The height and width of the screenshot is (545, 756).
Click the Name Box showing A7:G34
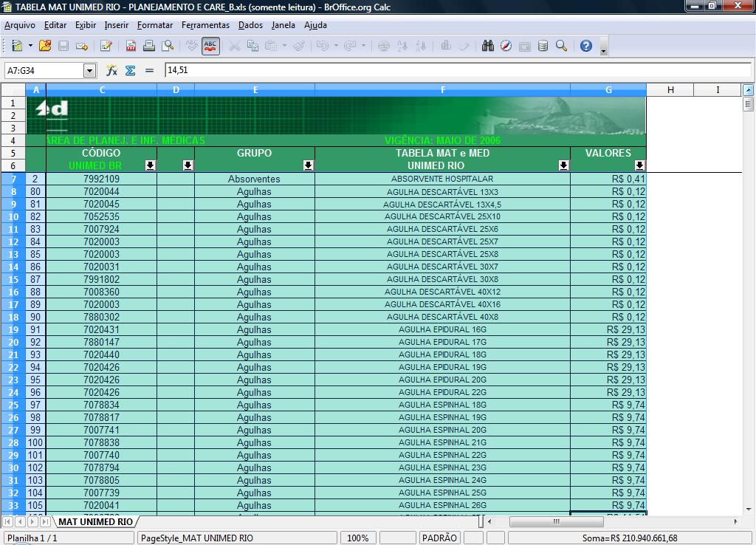click(44, 70)
